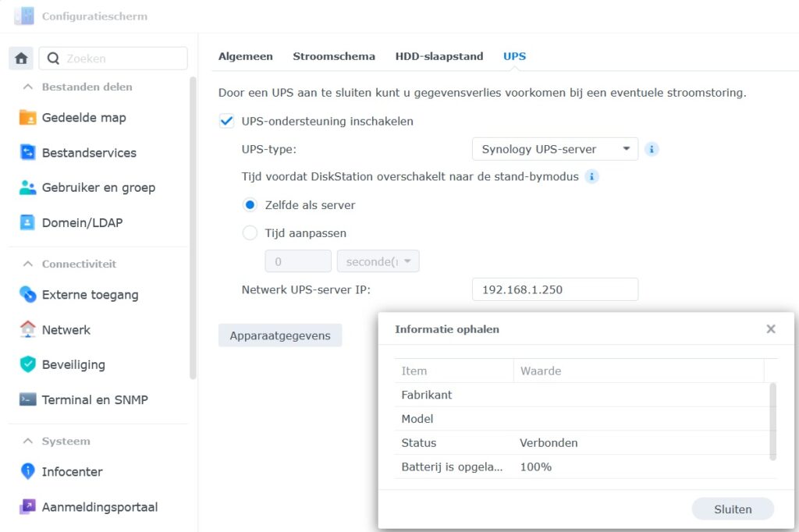Select the Zelfde als server option

click(x=250, y=205)
